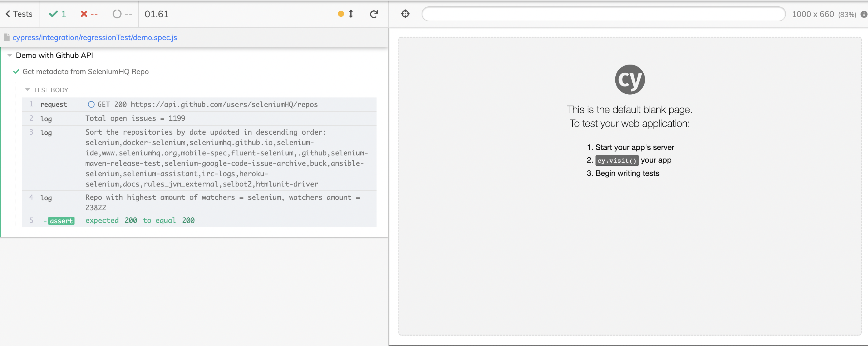Click the assert expected 200 row
The height and width of the screenshot is (346, 868).
tap(199, 221)
